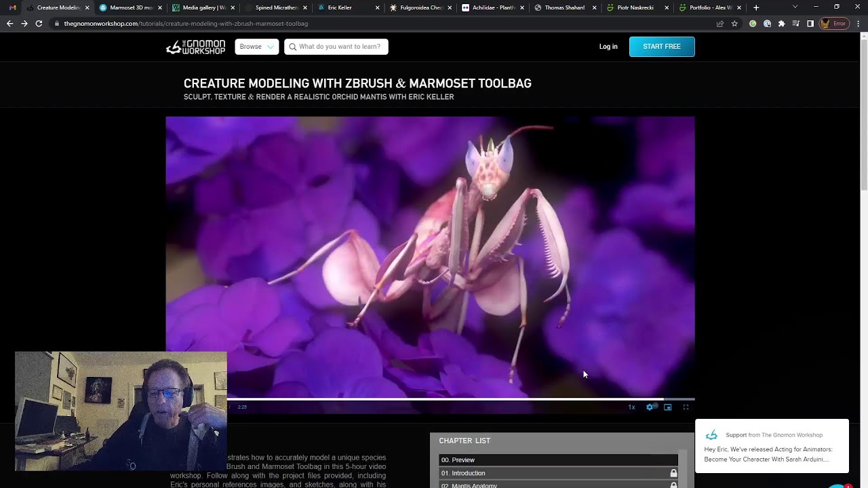Reload the current page
The width and height of the screenshot is (868, 488).
[39, 23]
